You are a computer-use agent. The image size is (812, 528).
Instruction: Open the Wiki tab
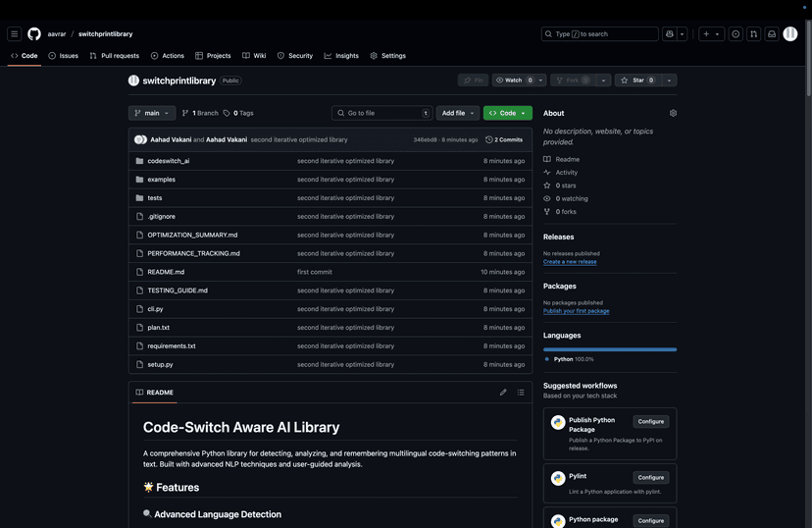(x=254, y=55)
